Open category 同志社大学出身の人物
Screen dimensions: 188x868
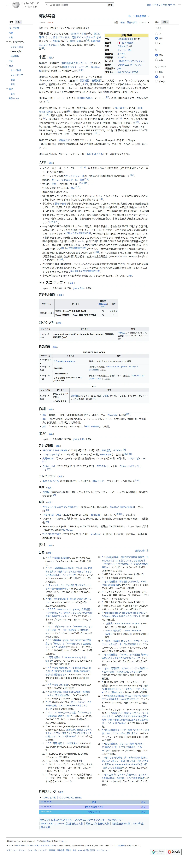pyautogui.click(x=97, y=824)
